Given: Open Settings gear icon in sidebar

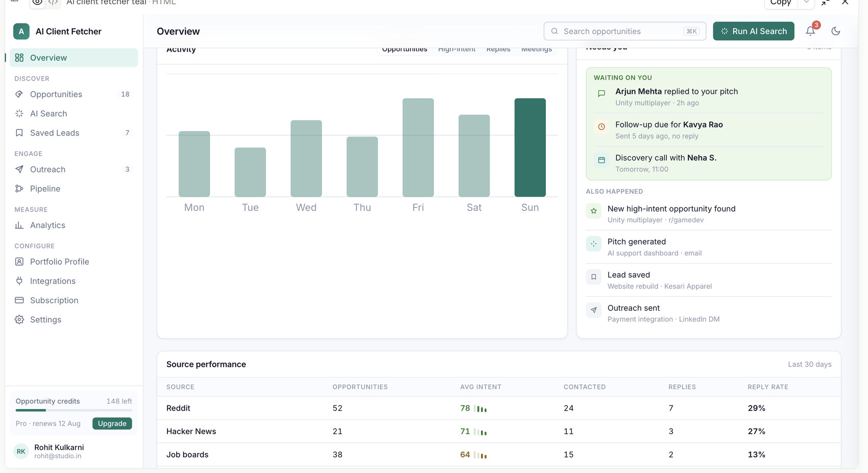Looking at the screenshot, I should 19,320.
